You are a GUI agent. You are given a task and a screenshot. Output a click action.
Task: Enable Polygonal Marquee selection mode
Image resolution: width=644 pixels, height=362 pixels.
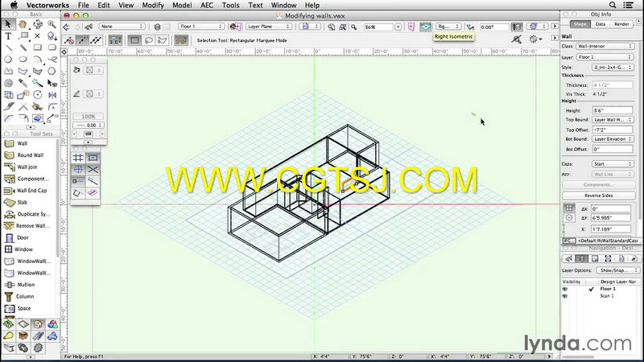tap(163, 40)
